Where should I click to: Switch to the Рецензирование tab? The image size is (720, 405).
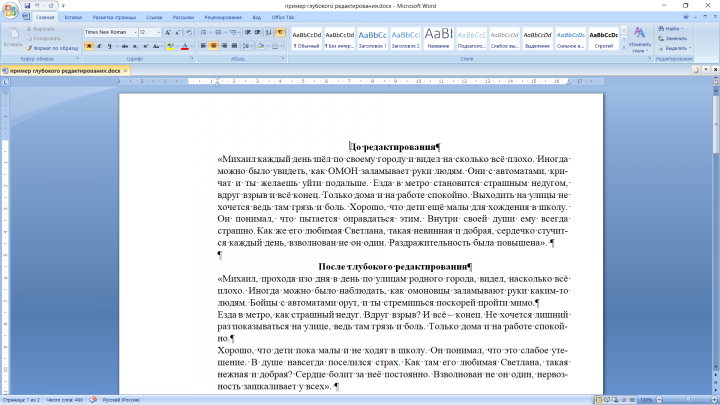(x=223, y=17)
